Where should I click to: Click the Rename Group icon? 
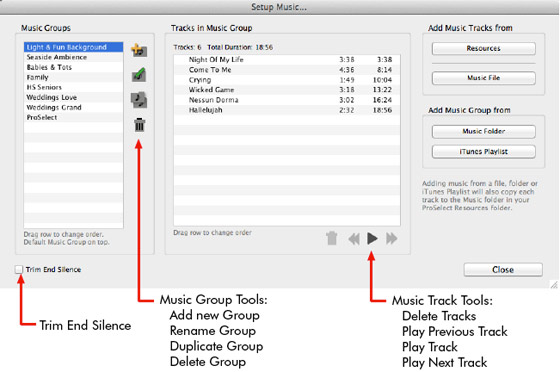(x=139, y=75)
